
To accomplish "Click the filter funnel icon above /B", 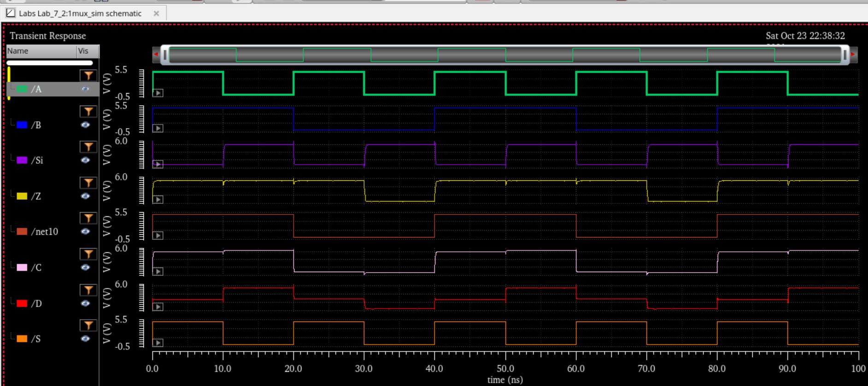I will click(x=88, y=112).
